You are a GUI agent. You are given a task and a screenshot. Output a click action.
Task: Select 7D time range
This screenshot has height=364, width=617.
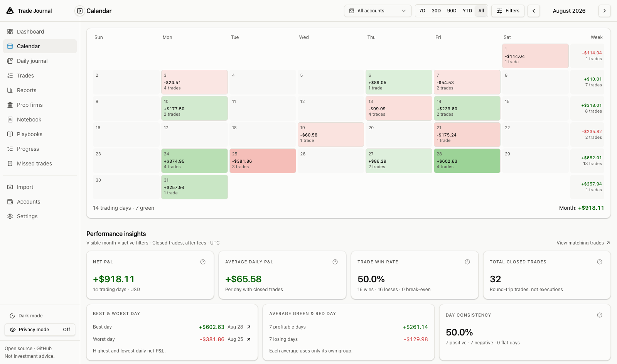422,11
